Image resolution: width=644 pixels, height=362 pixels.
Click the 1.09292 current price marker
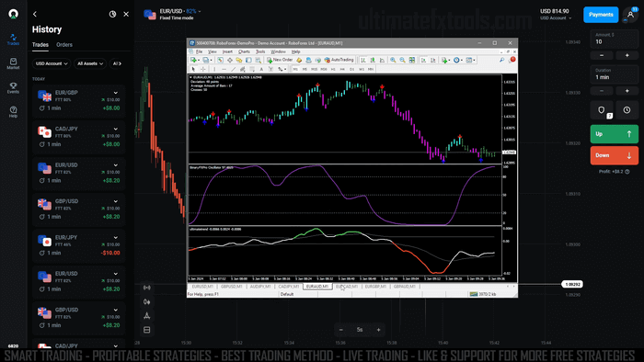[x=572, y=284]
